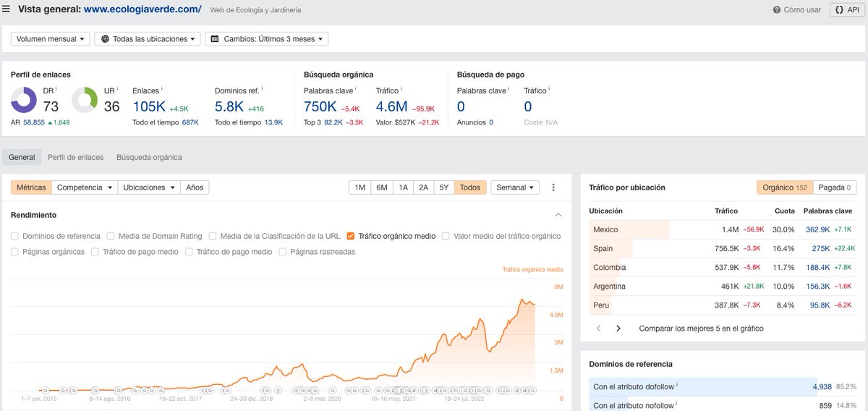Select the Todos time range
The image size is (868, 411).
click(470, 187)
